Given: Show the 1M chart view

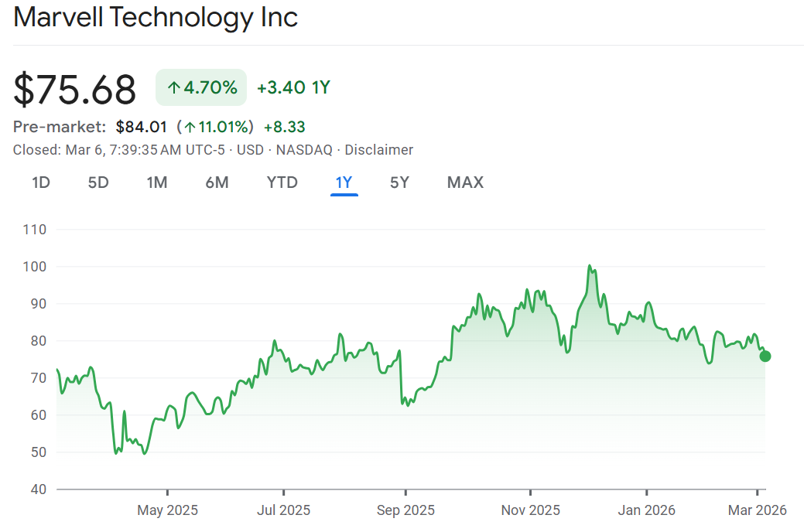Looking at the screenshot, I should (156, 182).
